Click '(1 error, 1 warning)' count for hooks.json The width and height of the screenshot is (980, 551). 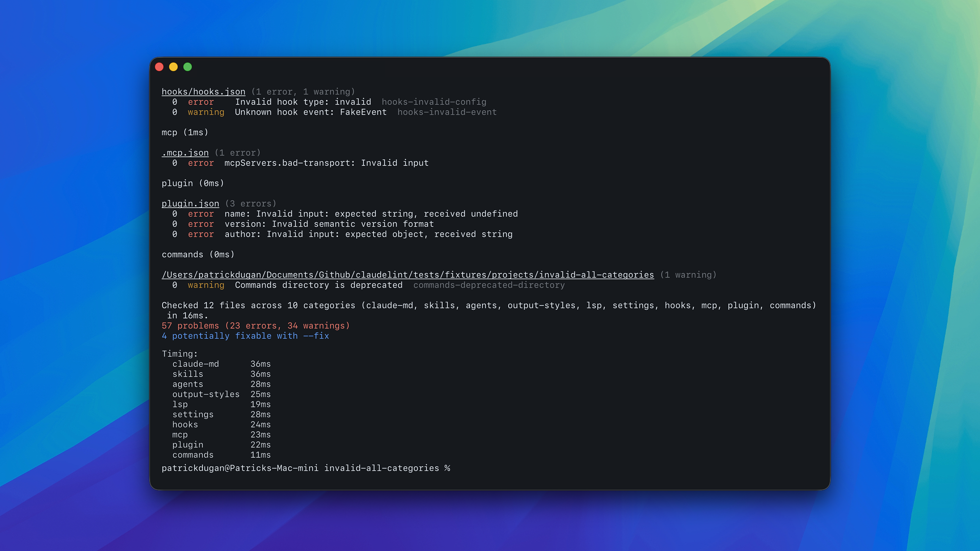[x=303, y=92]
